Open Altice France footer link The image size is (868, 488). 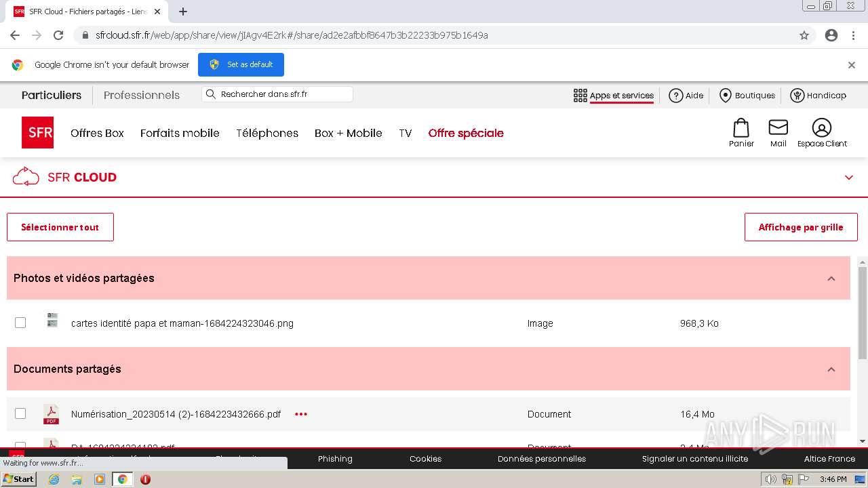tap(829, 459)
